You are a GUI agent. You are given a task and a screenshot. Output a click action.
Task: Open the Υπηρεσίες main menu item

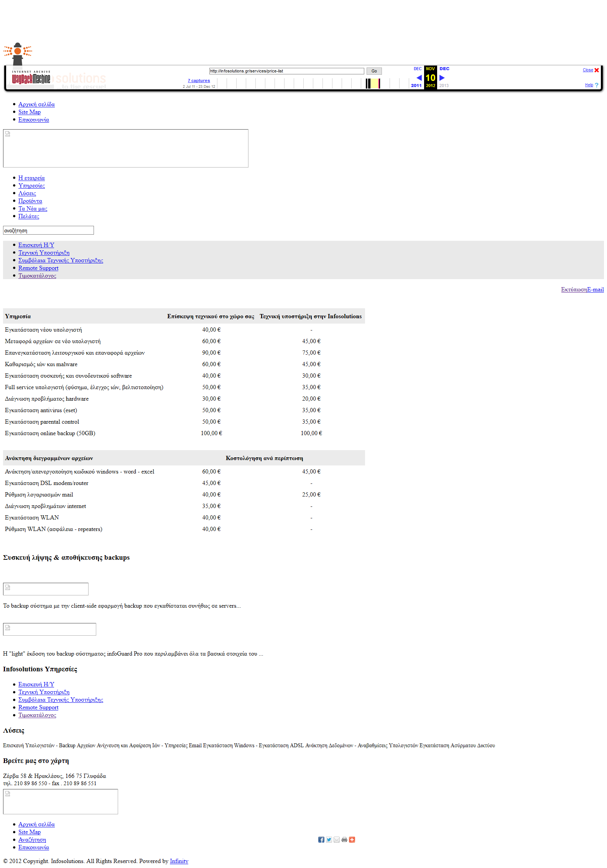[x=31, y=186]
